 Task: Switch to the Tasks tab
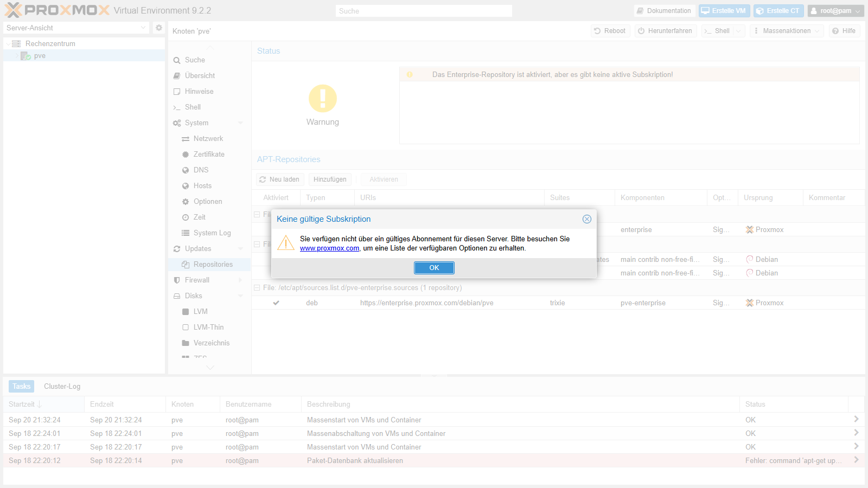[21, 387]
